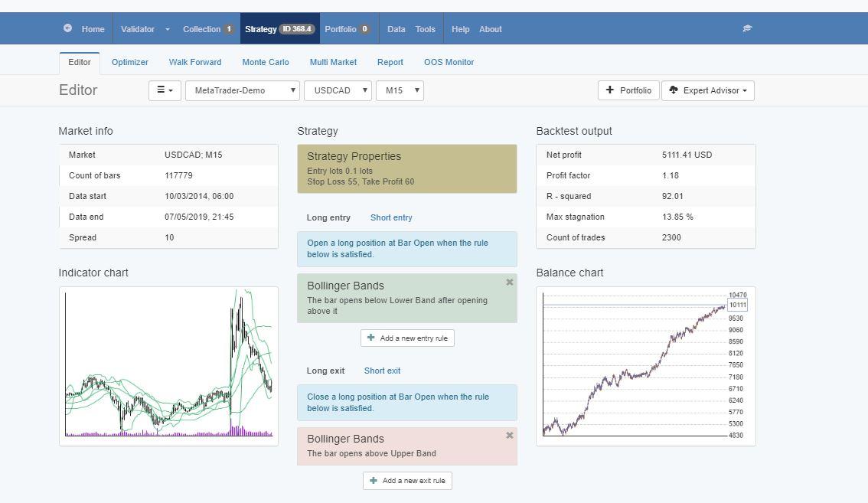Open the MetaTrader-Demo data source dropdown

tap(243, 90)
